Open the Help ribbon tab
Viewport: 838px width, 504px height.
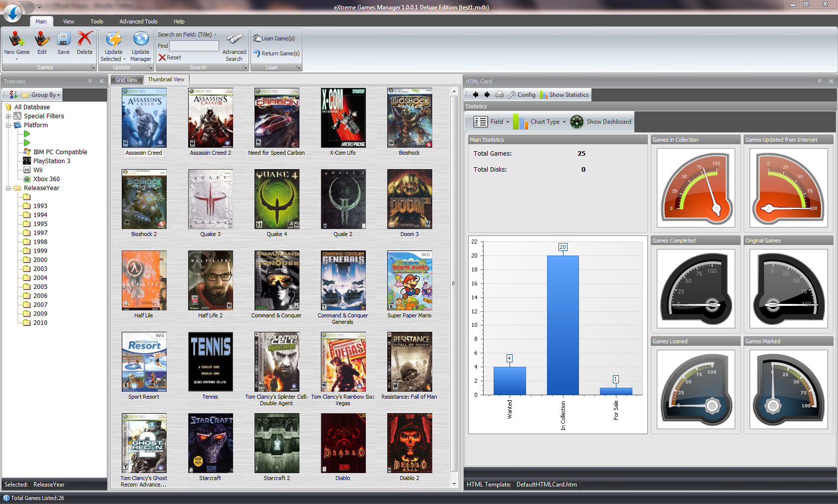click(x=179, y=21)
